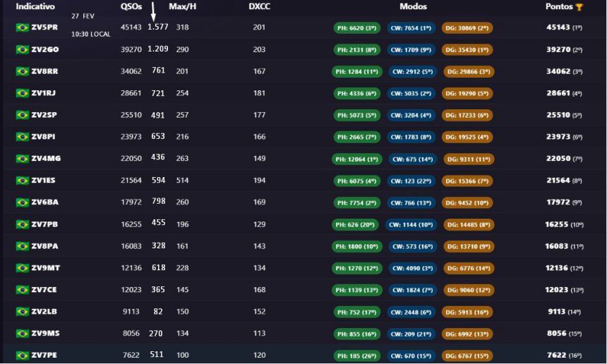The height and width of the screenshot is (364, 607).
Task: Click the Brazil flag beside ZV9MT
Action: point(23,268)
